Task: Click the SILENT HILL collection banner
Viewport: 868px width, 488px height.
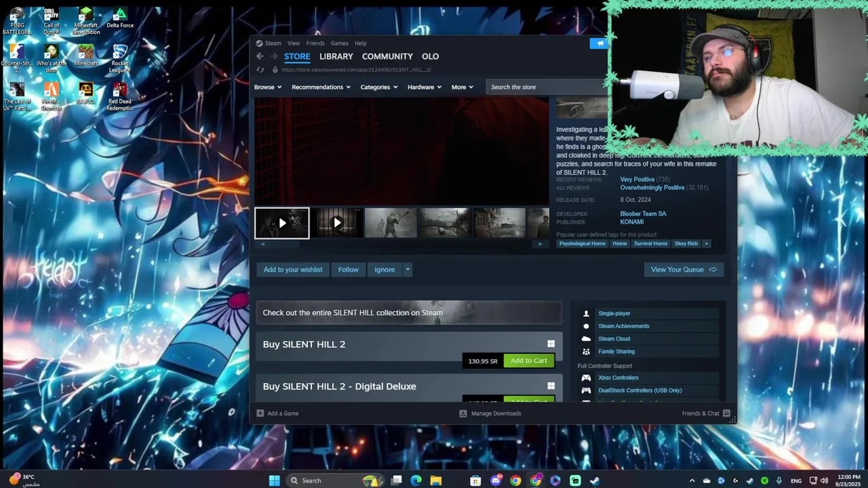Action: pyautogui.click(x=409, y=312)
